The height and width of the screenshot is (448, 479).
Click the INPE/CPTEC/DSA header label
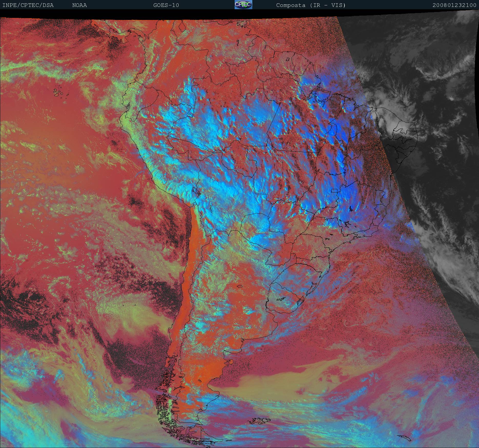pos(28,5)
